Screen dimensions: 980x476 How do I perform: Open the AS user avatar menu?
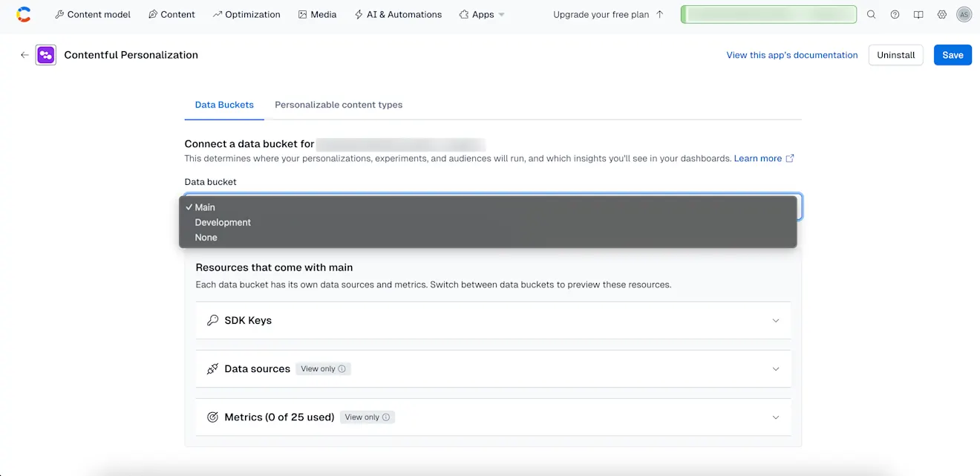point(964,14)
